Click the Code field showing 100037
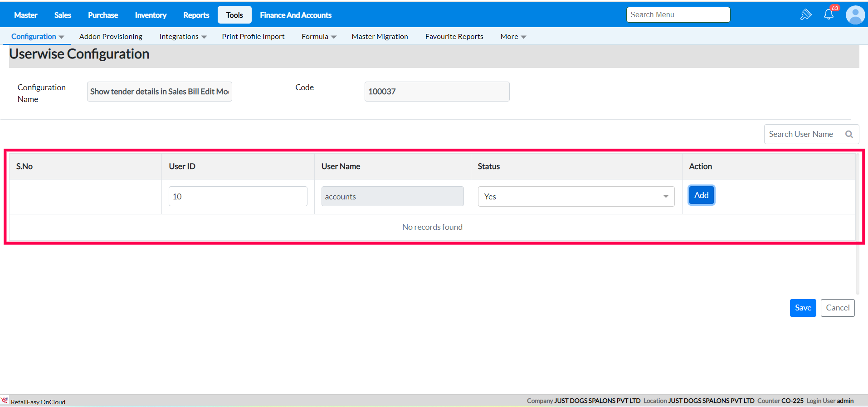Image resolution: width=868 pixels, height=407 pixels. pyautogui.click(x=437, y=92)
